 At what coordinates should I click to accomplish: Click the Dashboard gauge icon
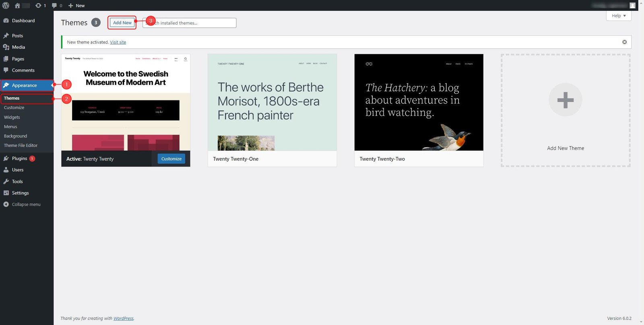point(6,21)
